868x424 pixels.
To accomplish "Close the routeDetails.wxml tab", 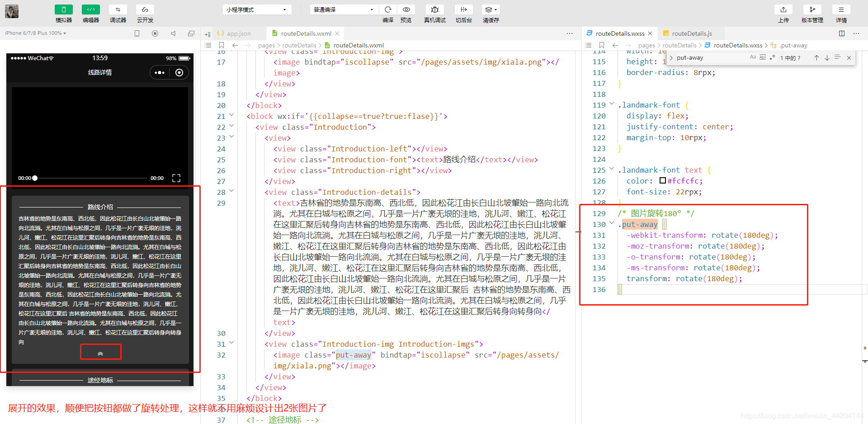I will click(x=337, y=33).
